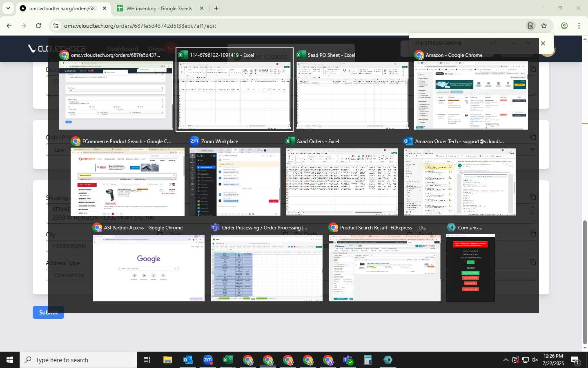Image resolution: width=588 pixels, height=368 pixels.
Task: Select the oms.vcloudtech.org browser tab
Action: 63,8
